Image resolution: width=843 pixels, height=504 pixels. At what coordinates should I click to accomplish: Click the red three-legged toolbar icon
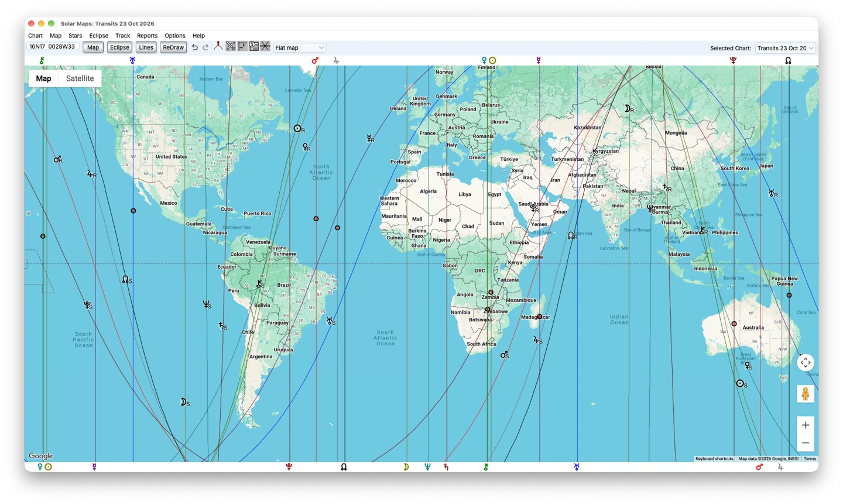tap(218, 46)
